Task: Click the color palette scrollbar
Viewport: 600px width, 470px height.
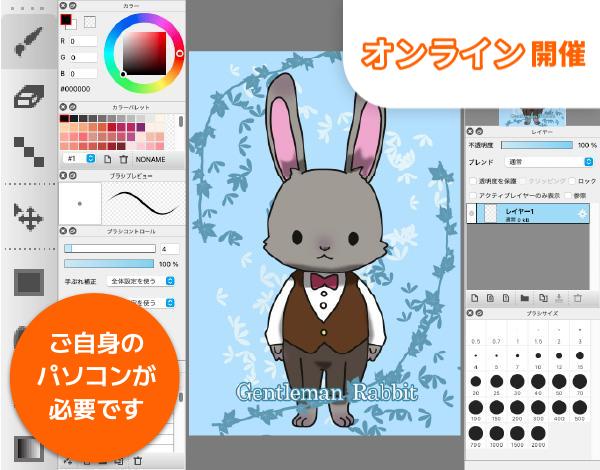Action: [x=181, y=121]
